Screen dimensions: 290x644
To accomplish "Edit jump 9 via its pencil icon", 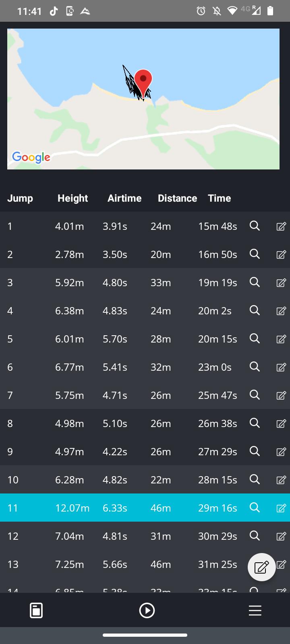I will (281, 452).
